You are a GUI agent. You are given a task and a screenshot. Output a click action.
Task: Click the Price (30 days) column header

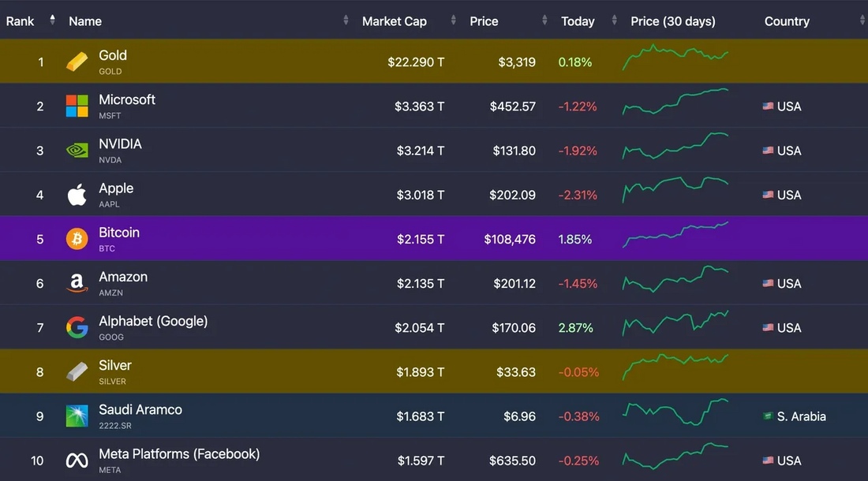pyautogui.click(x=672, y=21)
